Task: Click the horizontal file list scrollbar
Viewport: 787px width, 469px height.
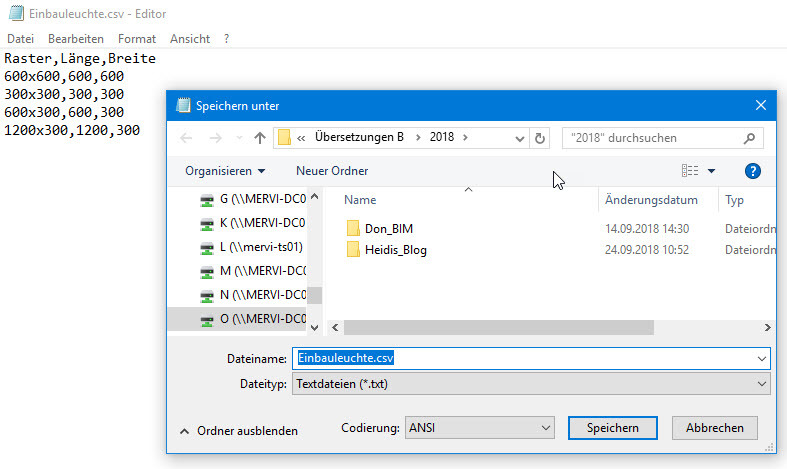Action: click(498, 327)
